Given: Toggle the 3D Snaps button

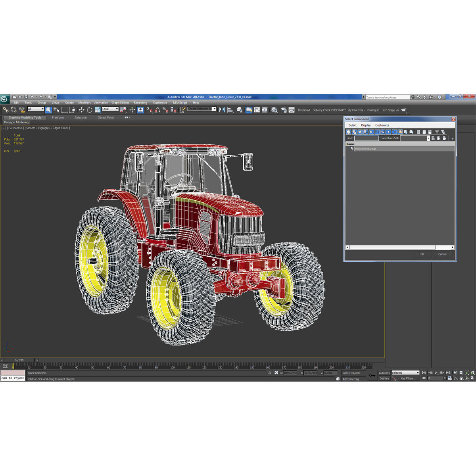Looking at the screenshot, I should 150,110.
